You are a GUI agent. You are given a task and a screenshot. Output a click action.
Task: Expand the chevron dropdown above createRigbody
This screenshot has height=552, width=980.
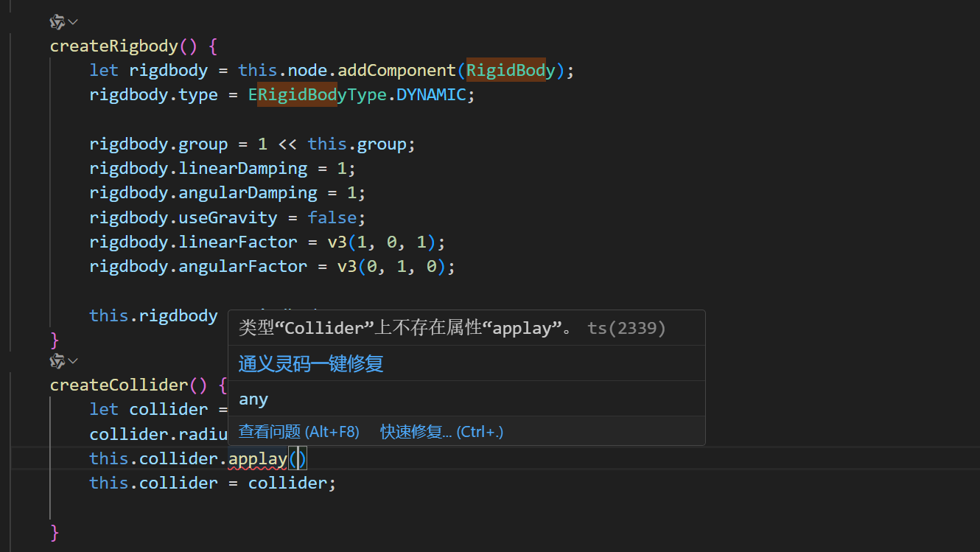(x=73, y=22)
